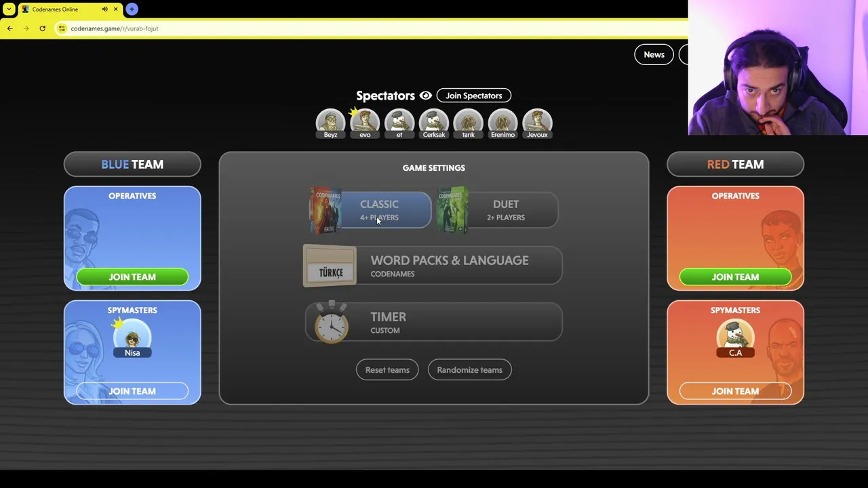
Task: Close the Codenames Online tab
Action: (115, 9)
